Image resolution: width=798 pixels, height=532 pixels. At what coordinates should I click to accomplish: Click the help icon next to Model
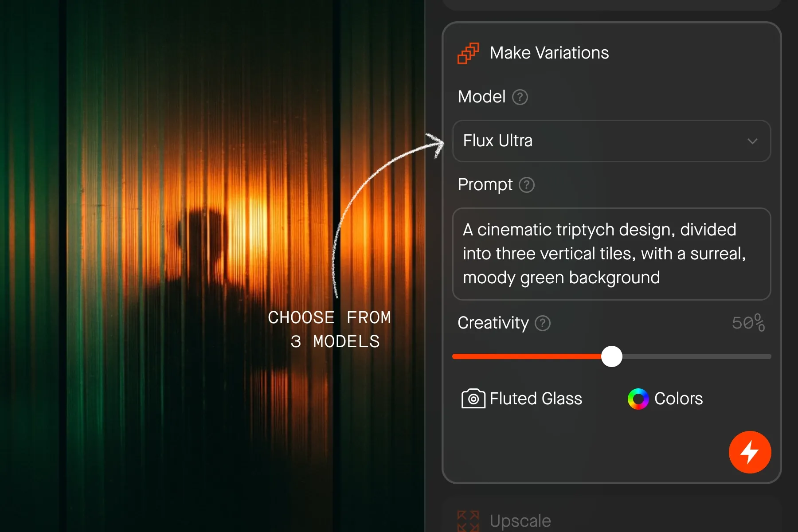(x=520, y=97)
